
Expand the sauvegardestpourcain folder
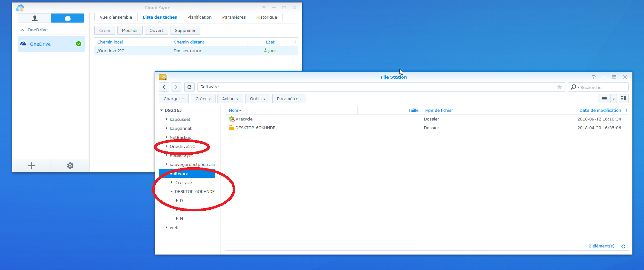(167, 165)
